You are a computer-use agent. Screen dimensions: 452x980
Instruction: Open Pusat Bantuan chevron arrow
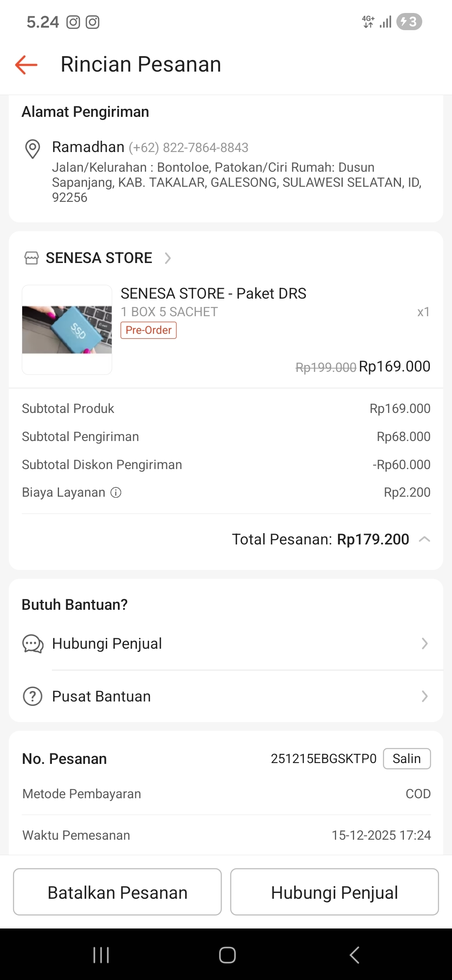pos(424,696)
